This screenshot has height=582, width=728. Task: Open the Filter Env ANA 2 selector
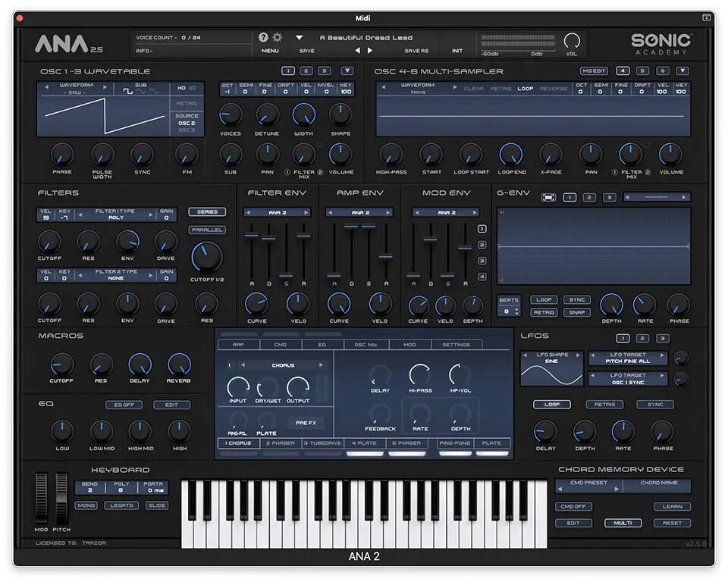[x=278, y=212]
